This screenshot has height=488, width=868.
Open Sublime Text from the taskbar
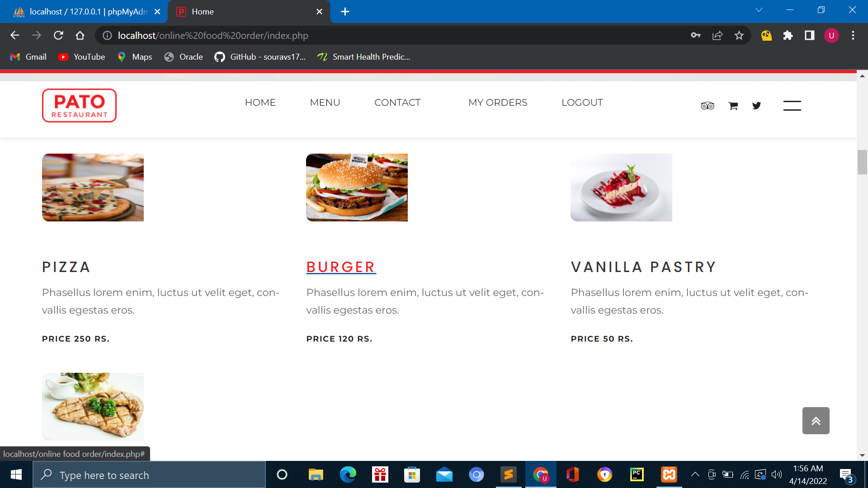point(508,474)
